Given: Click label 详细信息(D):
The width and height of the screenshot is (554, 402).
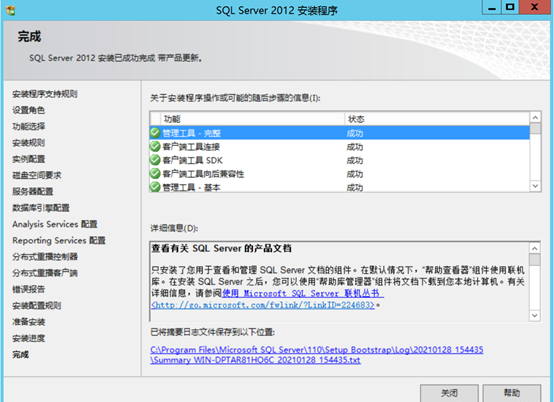Looking at the screenshot, I should (x=174, y=228).
